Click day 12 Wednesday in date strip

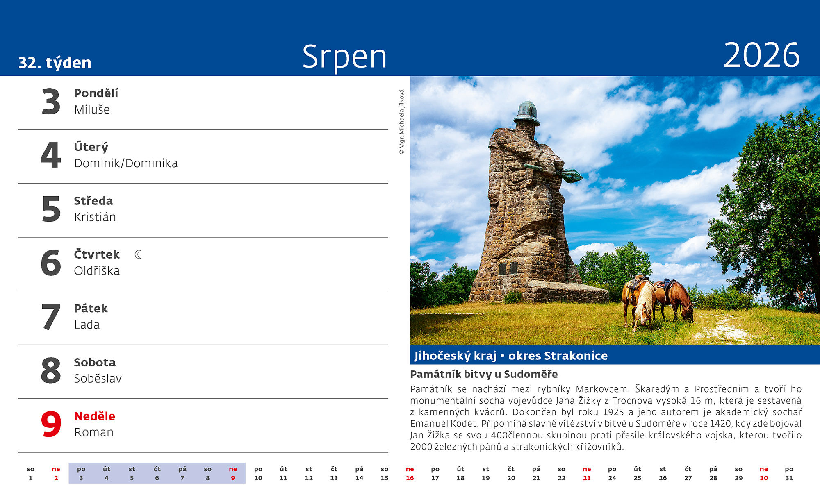[309, 474]
